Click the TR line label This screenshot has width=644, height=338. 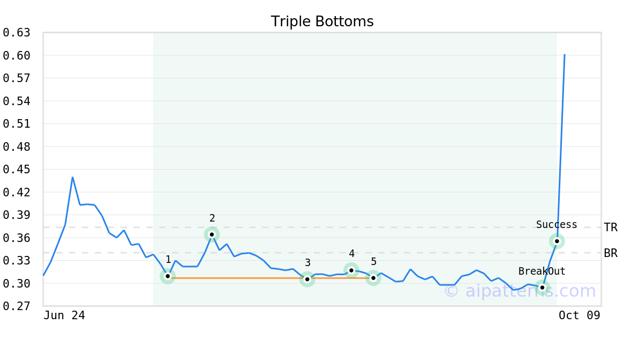click(x=610, y=227)
